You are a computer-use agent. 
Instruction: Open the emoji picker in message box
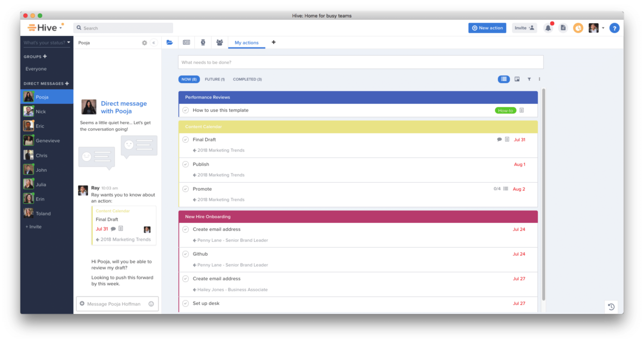pos(151,304)
